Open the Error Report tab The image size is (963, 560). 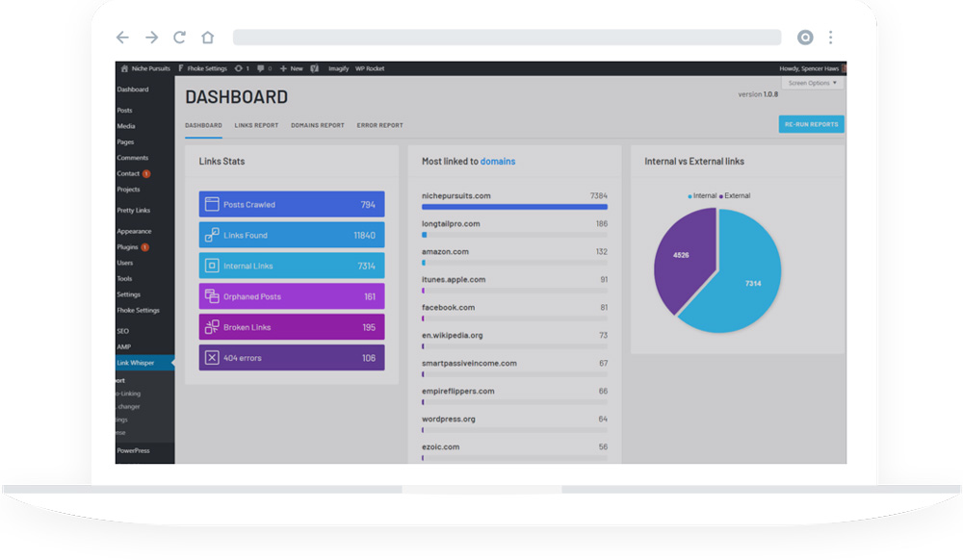(x=379, y=125)
